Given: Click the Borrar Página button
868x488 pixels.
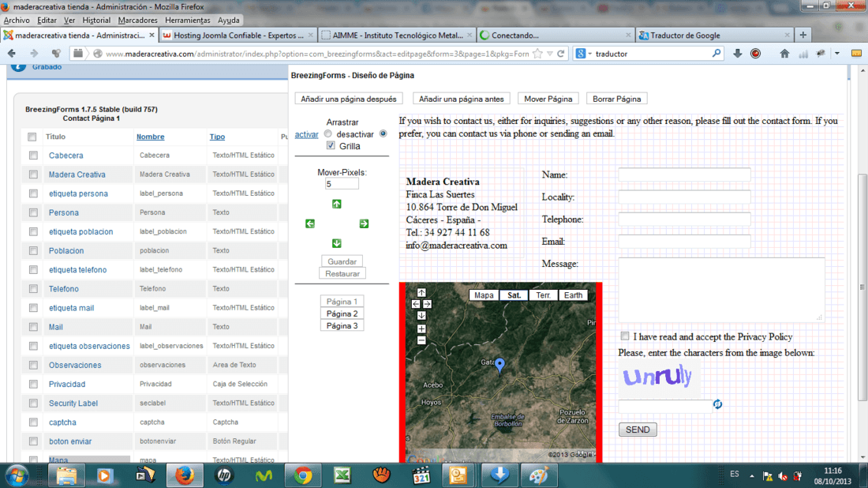Looking at the screenshot, I should click(x=617, y=99).
